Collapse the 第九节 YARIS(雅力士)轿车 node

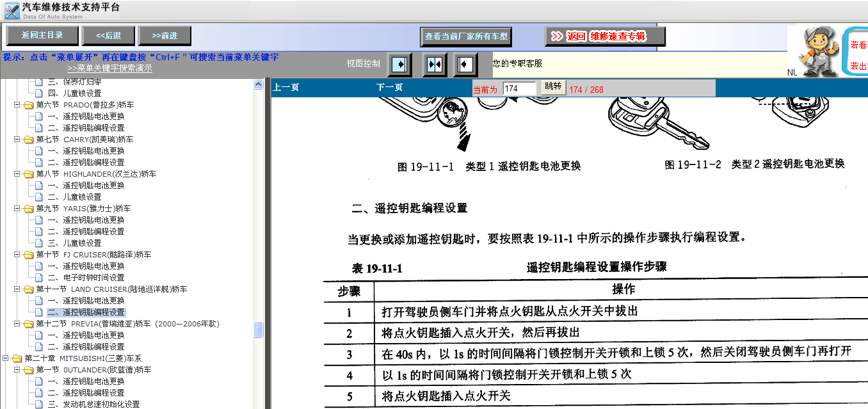pos(17,209)
